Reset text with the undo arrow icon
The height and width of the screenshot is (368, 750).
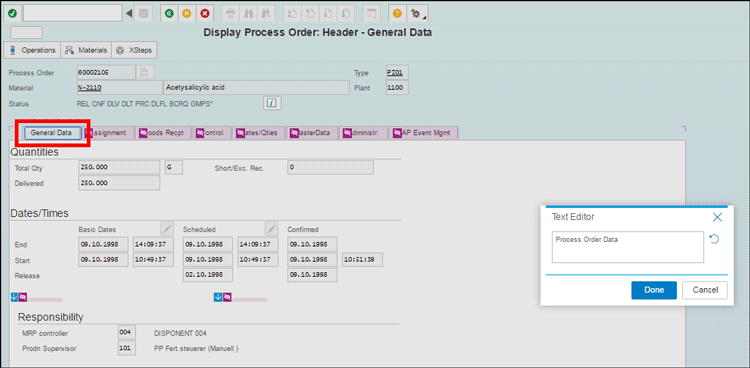click(x=714, y=239)
